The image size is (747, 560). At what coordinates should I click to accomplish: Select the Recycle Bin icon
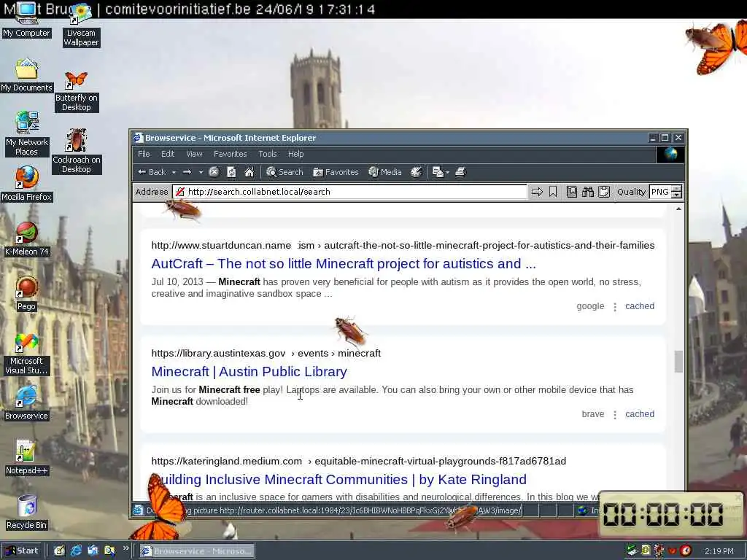27,513
